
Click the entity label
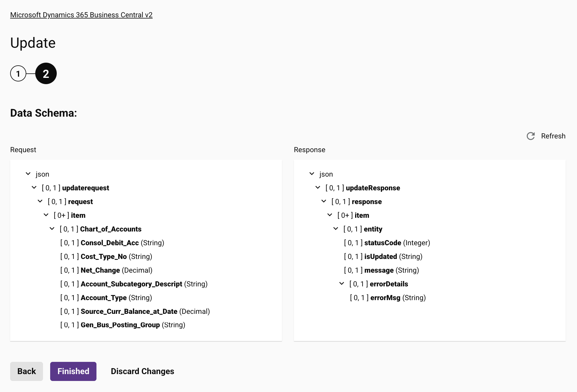pyautogui.click(x=373, y=229)
